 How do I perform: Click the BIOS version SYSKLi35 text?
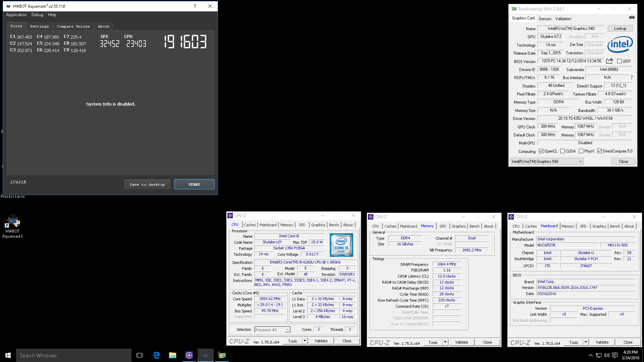click(x=567, y=288)
